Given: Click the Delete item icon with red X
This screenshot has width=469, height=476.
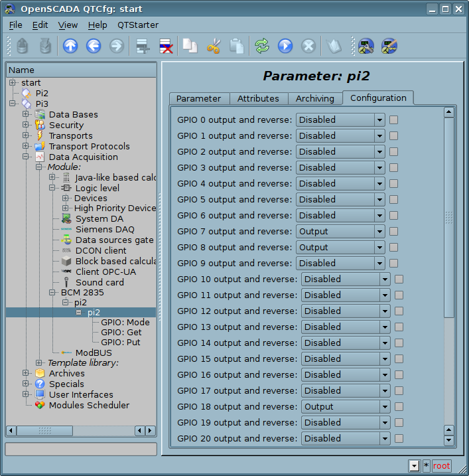Looking at the screenshot, I should click(x=166, y=46).
